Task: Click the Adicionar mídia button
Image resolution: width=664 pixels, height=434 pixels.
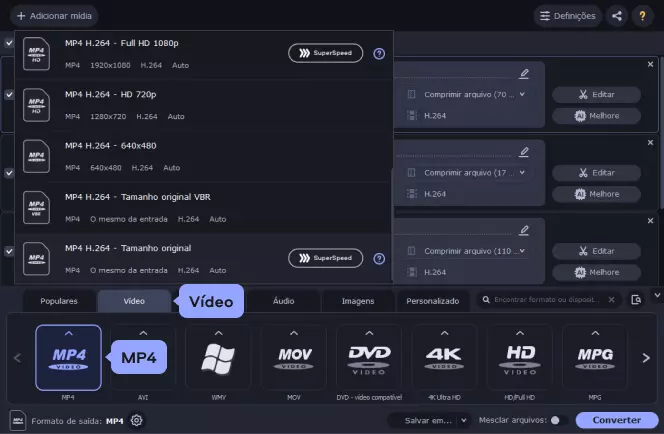Action: (x=54, y=16)
